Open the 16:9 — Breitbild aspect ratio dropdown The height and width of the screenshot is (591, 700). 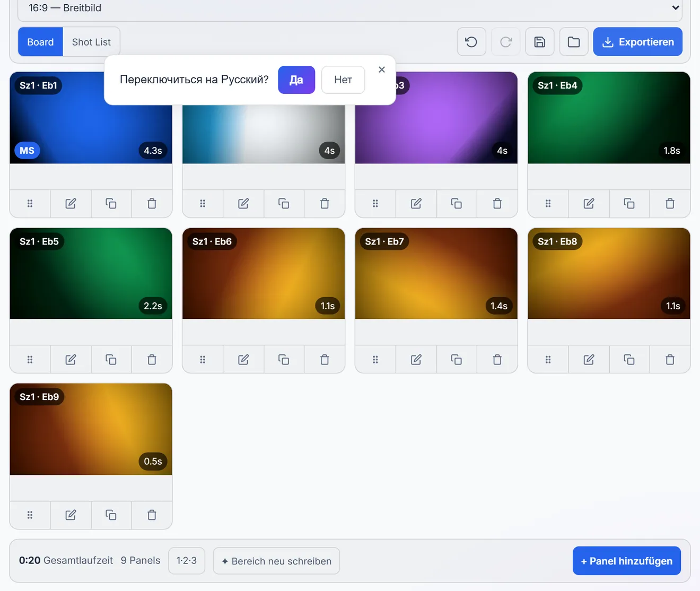pos(350,8)
